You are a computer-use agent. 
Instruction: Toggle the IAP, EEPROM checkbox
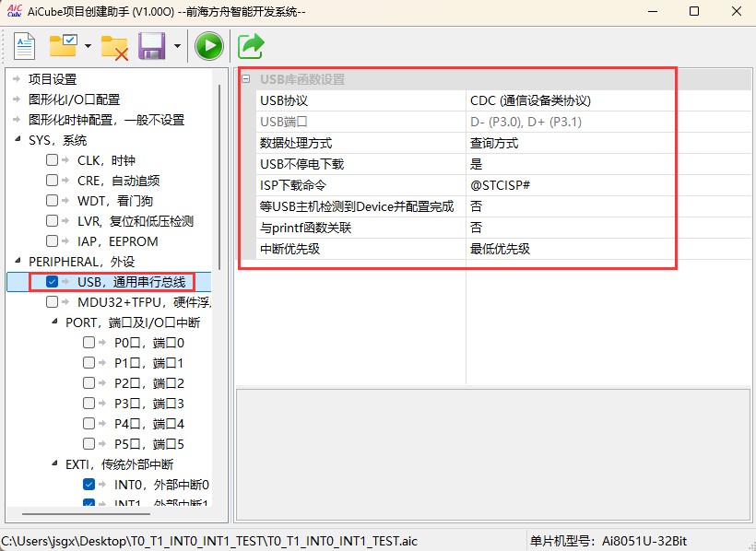click(52, 240)
